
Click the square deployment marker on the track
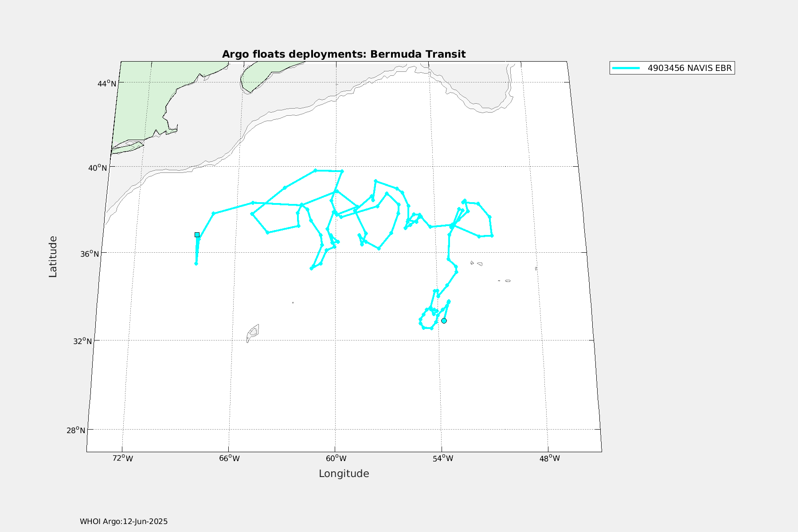click(197, 235)
